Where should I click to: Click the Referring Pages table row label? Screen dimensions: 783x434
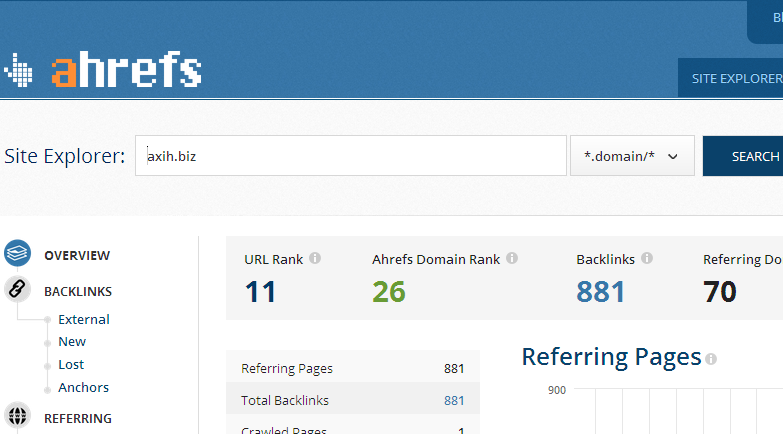287,369
